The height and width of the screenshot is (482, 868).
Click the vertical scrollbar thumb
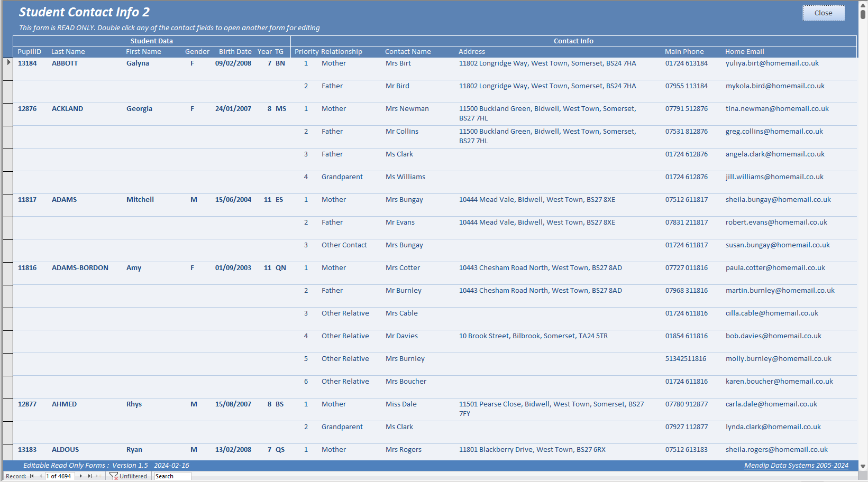(x=863, y=14)
